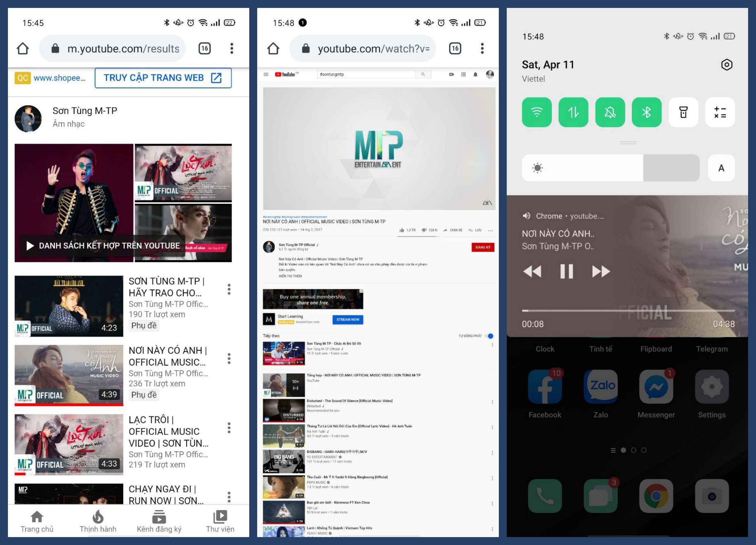Skip forward in media notification

pyautogui.click(x=601, y=271)
